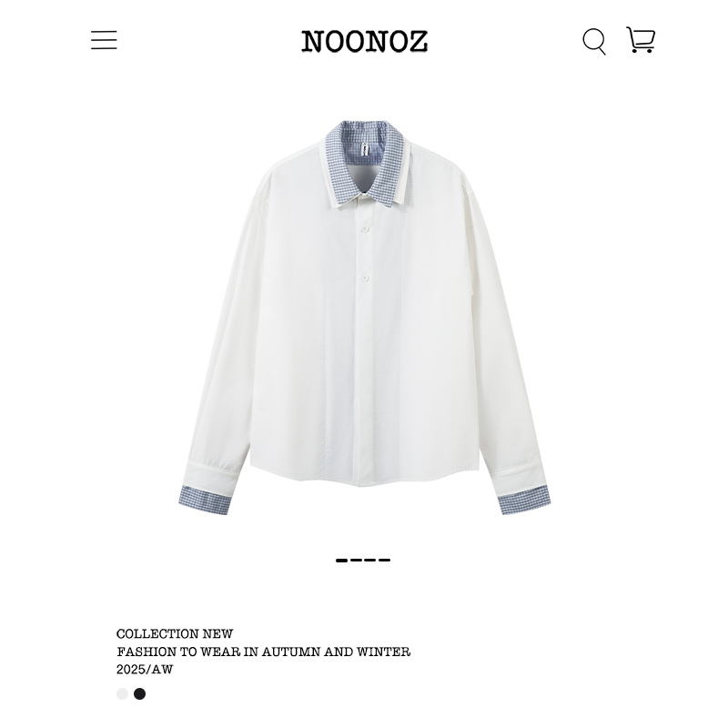
Task: Choose the white color swatch
Action: click(122, 693)
